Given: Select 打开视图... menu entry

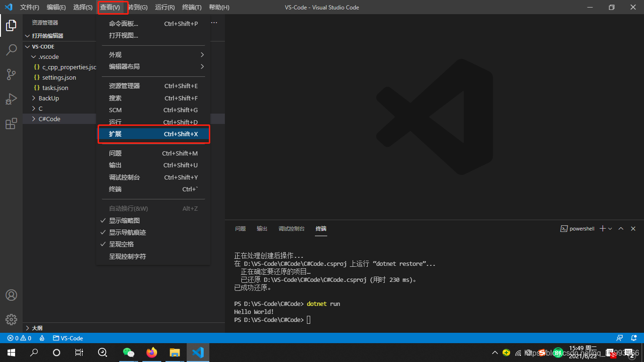Looking at the screenshot, I should coord(153,35).
